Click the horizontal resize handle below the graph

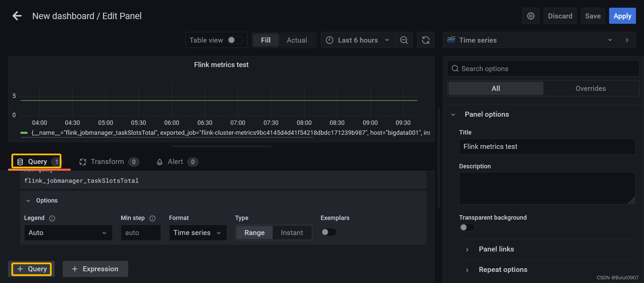[x=221, y=146]
